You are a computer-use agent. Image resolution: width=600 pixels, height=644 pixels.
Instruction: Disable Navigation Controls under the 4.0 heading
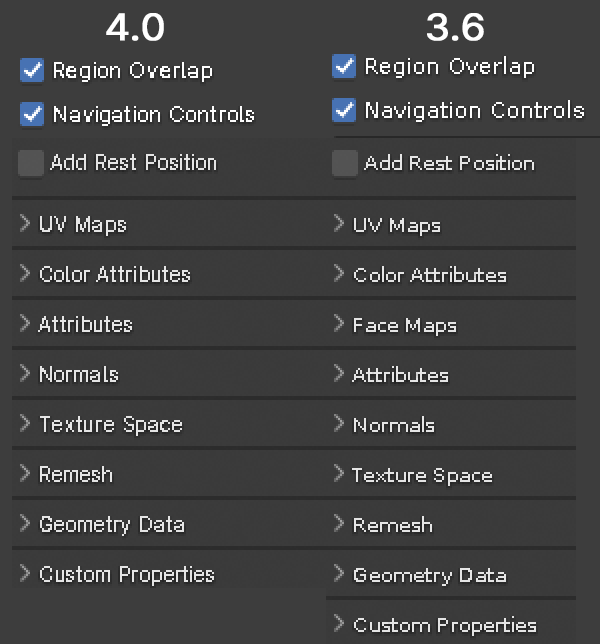32,114
